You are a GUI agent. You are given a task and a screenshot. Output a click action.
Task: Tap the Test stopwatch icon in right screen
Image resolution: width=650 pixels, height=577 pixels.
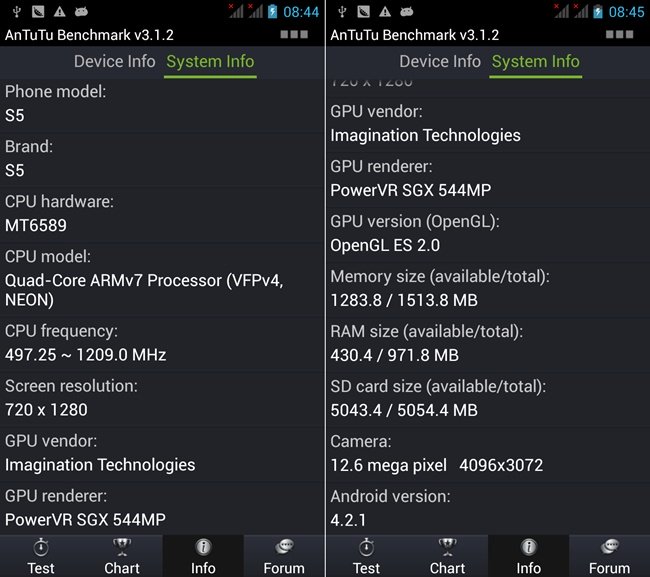click(x=366, y=548)
